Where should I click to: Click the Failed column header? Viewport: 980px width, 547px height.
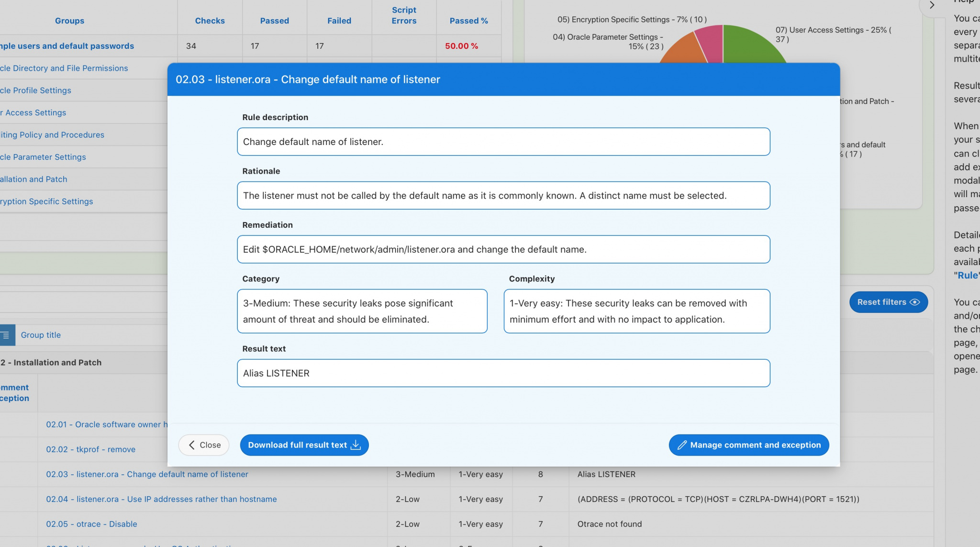[339, 21]
